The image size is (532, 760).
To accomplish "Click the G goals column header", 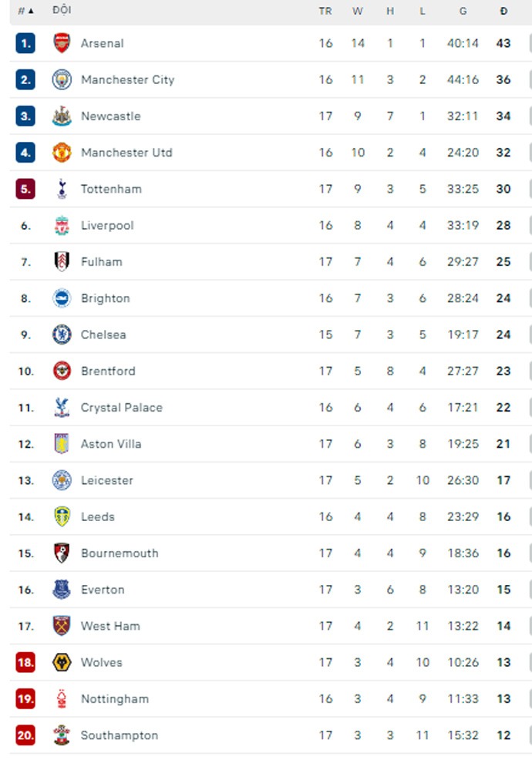I will coord(463,11).
